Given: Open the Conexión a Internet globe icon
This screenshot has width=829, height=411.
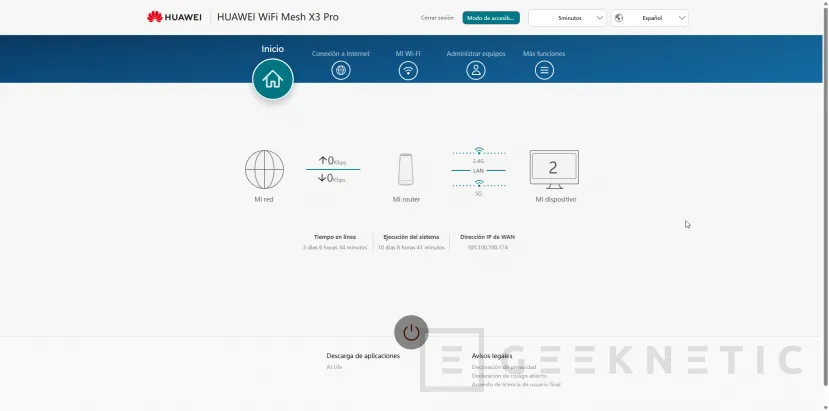Looking at the screenshot, I should pyautogui.click(x=341, y=70).
